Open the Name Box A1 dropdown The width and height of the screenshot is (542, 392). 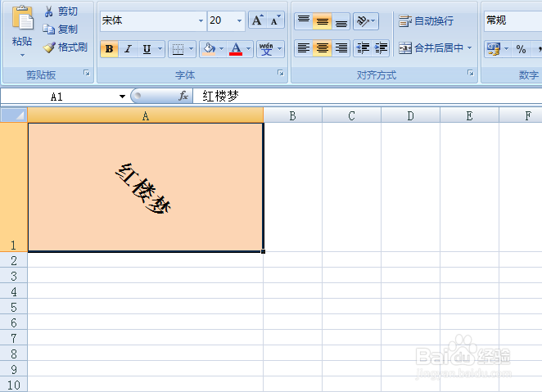(x=122, y=97)
